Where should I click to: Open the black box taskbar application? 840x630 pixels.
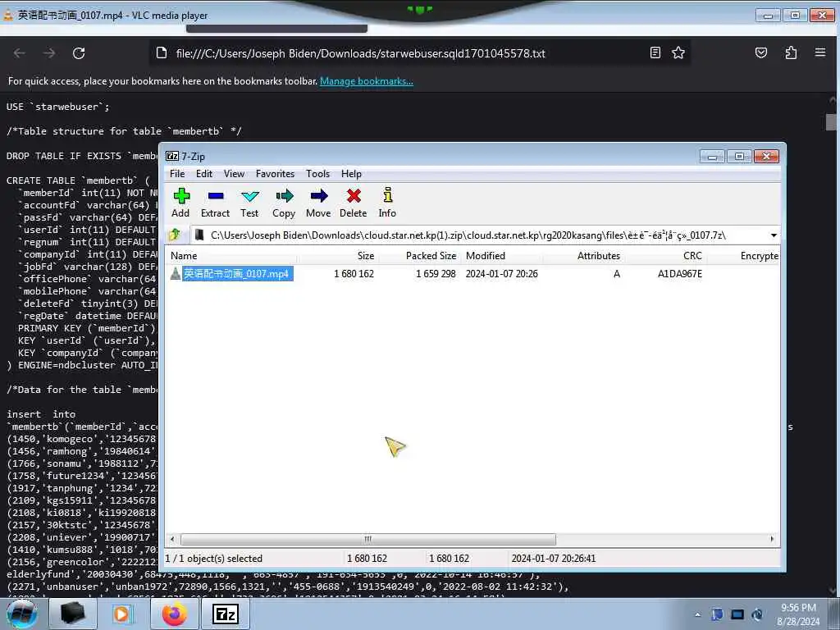[72, 614]
